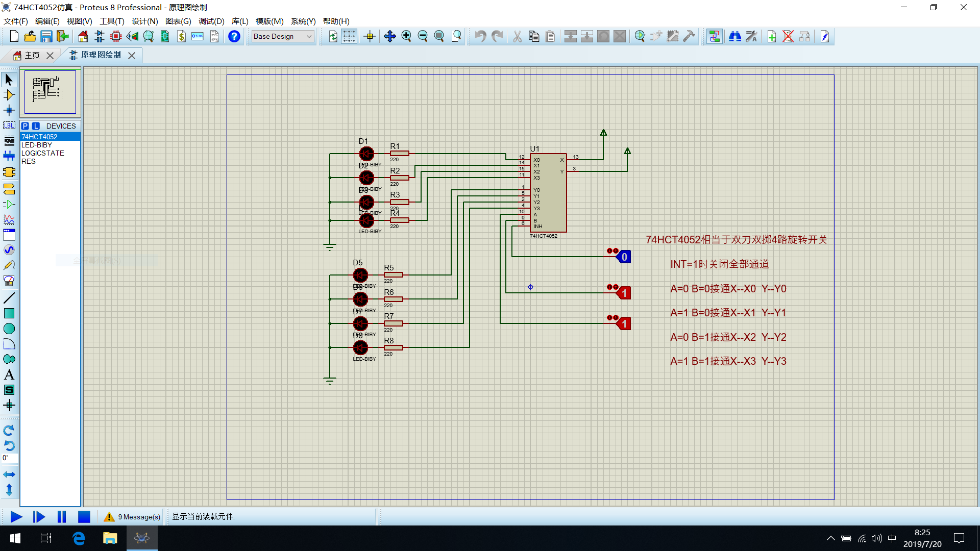Select the Probe Mode tool

click(x=9, y=265)
